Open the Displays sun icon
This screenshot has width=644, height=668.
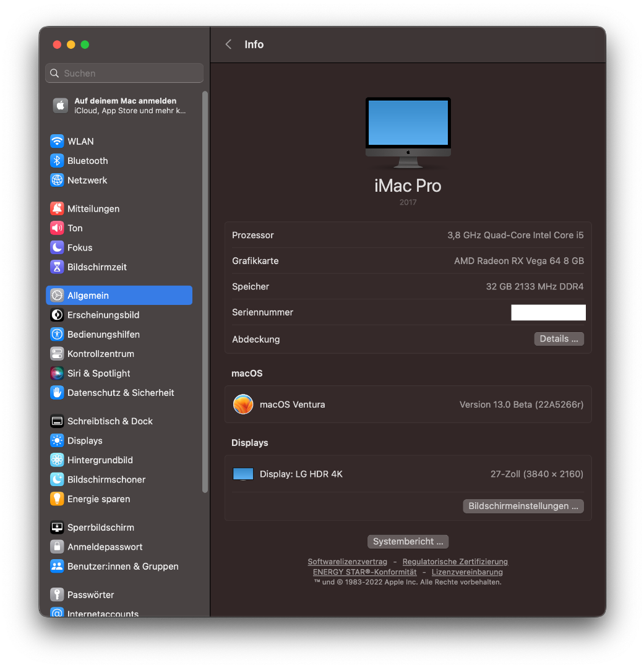coord(57,440)
